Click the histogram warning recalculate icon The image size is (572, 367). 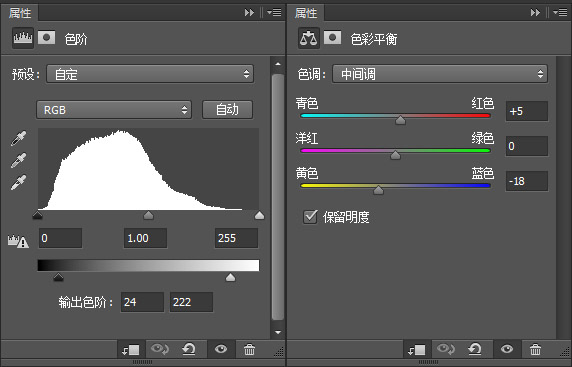(x=18, y=241)
